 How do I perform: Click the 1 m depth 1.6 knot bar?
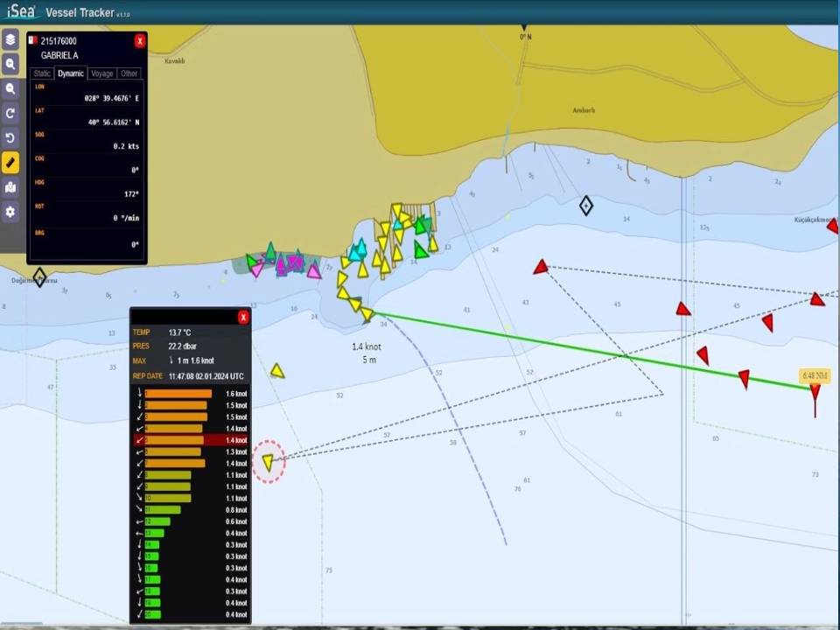(x=178, y=394)
